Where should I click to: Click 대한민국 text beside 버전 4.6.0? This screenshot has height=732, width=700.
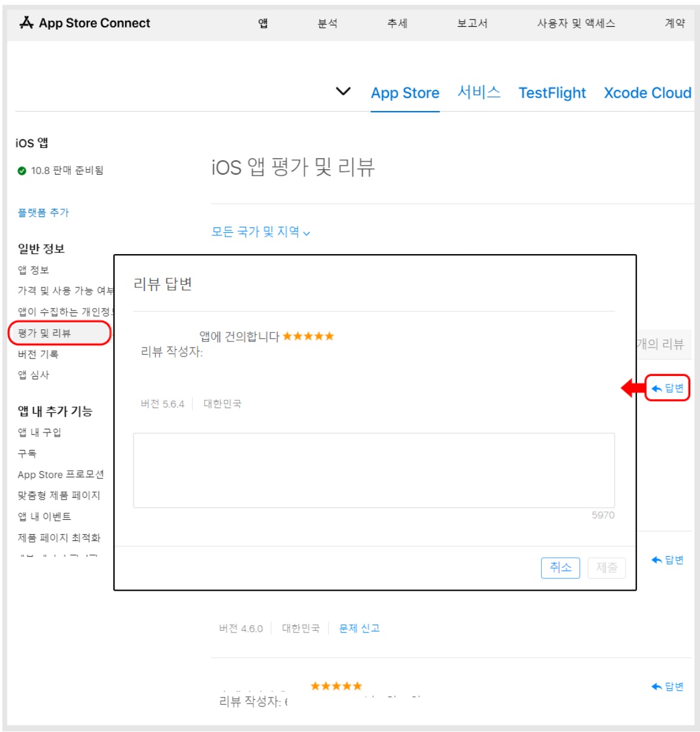click(301, 628)
